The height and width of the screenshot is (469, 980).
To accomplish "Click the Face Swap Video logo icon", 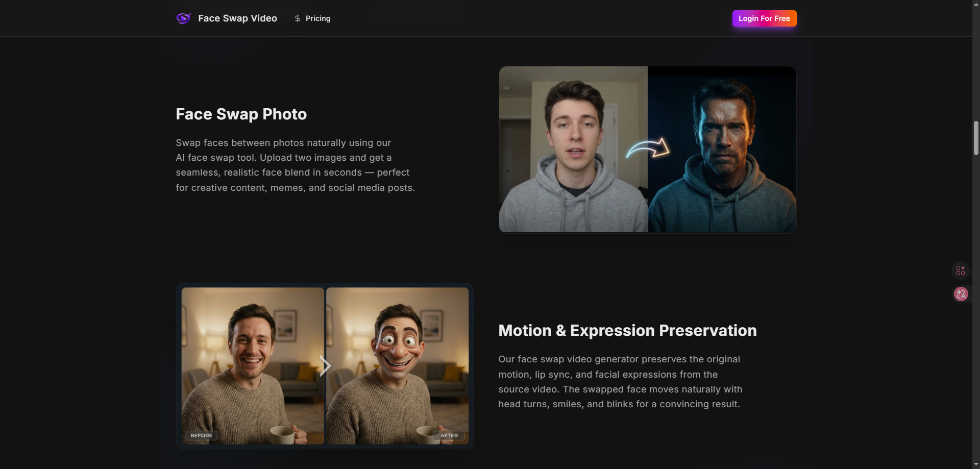I will point(183,18).
